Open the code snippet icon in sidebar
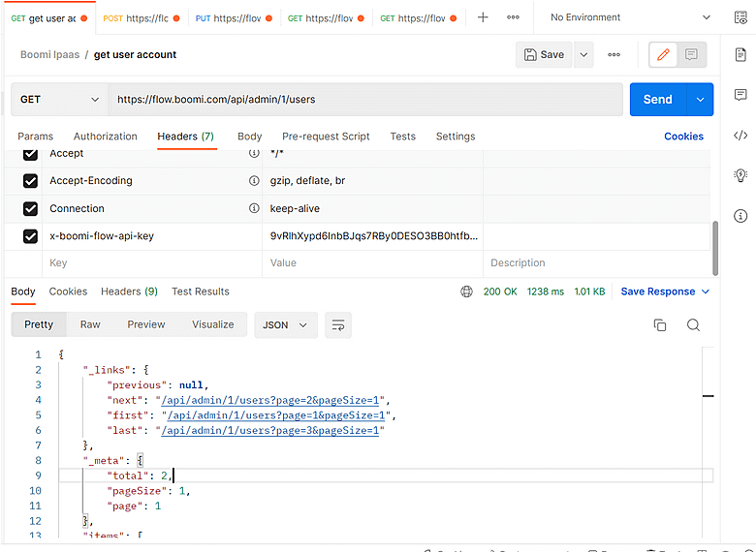 tap(740, 136)
